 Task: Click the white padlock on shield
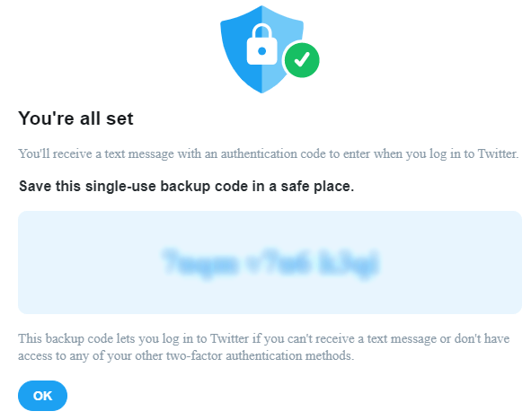tap(261, 44)
